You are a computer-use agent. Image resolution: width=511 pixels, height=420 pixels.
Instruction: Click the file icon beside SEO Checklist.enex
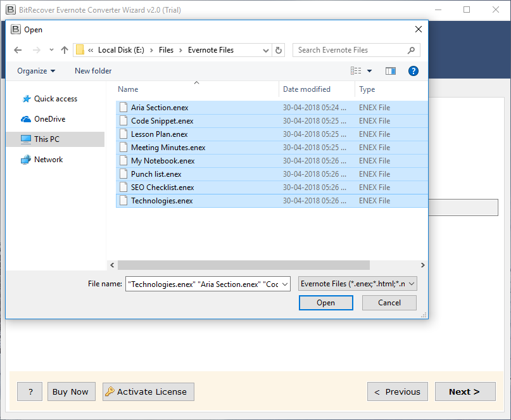(x=123, y=187)
